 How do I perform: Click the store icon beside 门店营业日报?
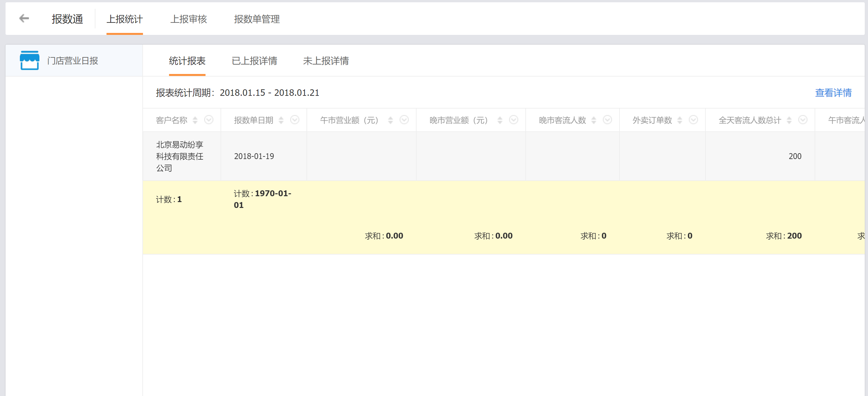[30, 60]
